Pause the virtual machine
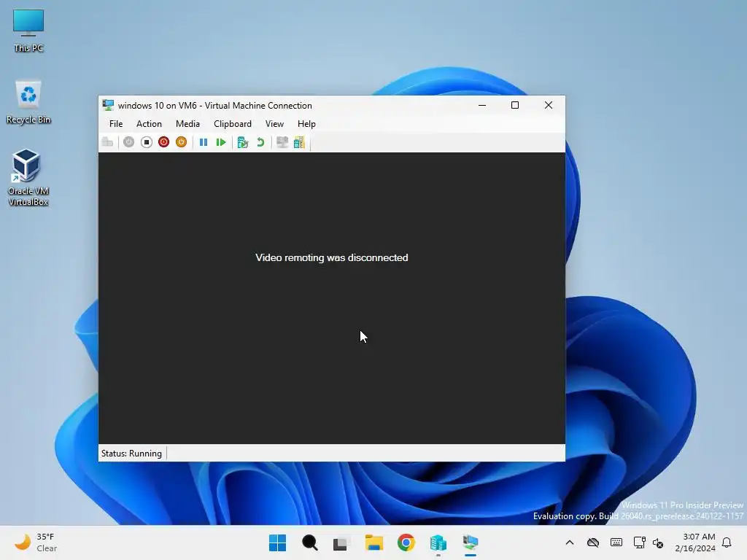The height and width of the screenshot is (560, 747). pos(204,142)
